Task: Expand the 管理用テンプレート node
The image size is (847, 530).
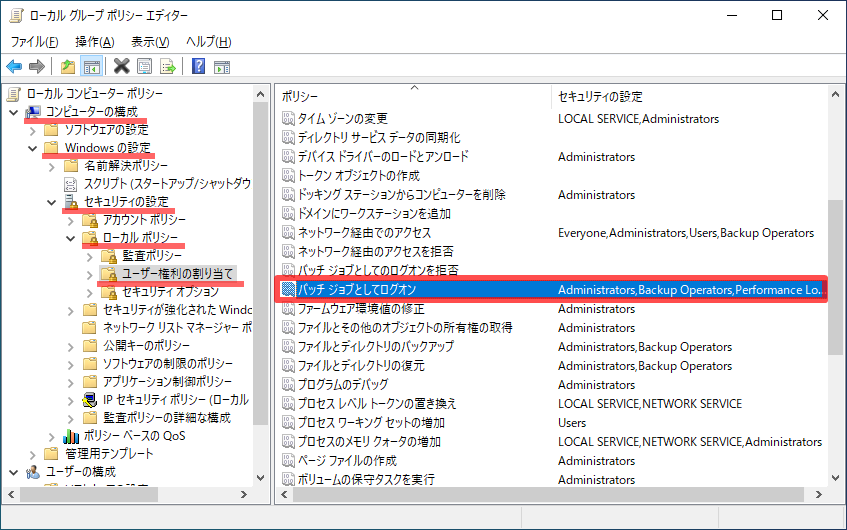Action: point(32,454)
